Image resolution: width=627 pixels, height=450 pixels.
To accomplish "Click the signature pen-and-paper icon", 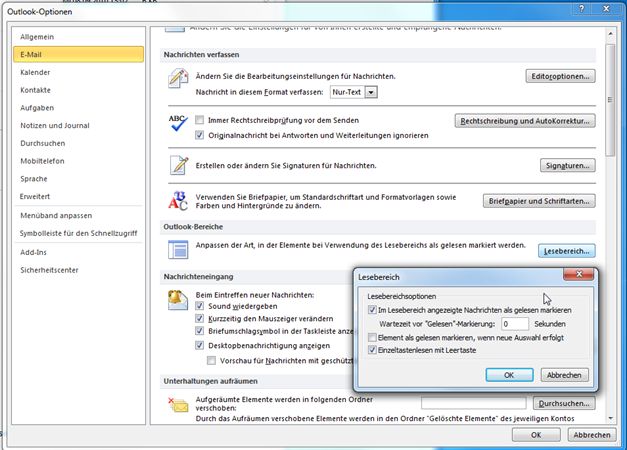I will tap(179, 164).
